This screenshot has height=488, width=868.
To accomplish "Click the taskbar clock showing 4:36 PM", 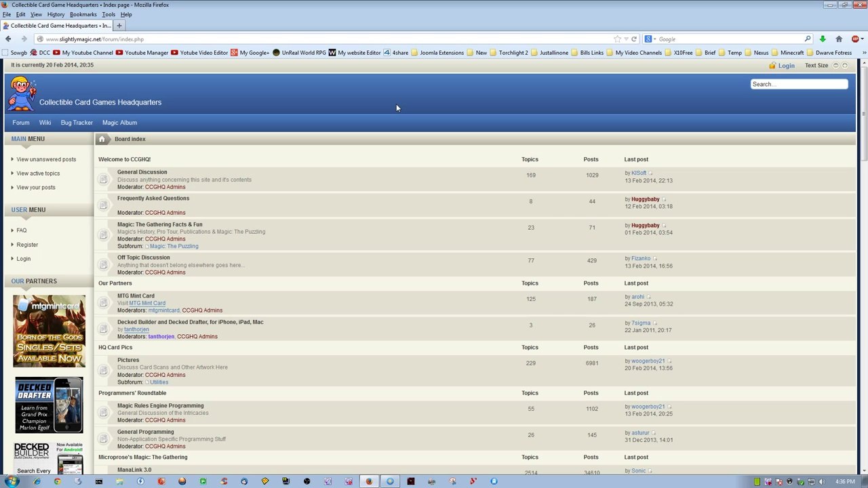I will pos(845,482).
